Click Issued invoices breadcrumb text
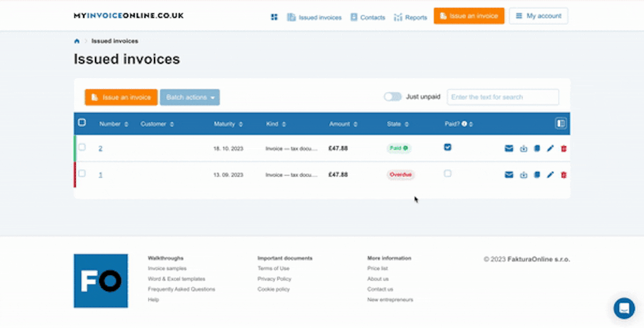This screenshot has height=328, width=644. pyautogui.click(x=115, y=41)
